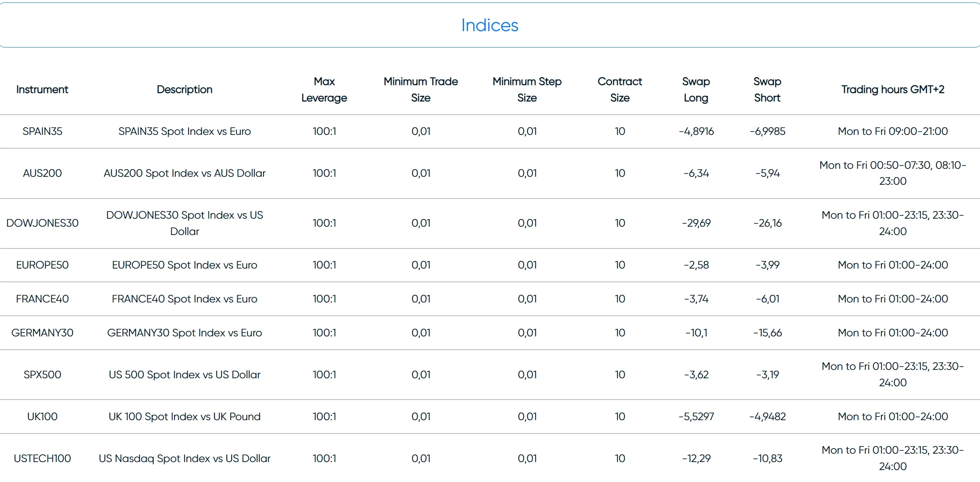
Task: Click the Swap Long column header
Action: pyautogui.click(x=696, y=89)
